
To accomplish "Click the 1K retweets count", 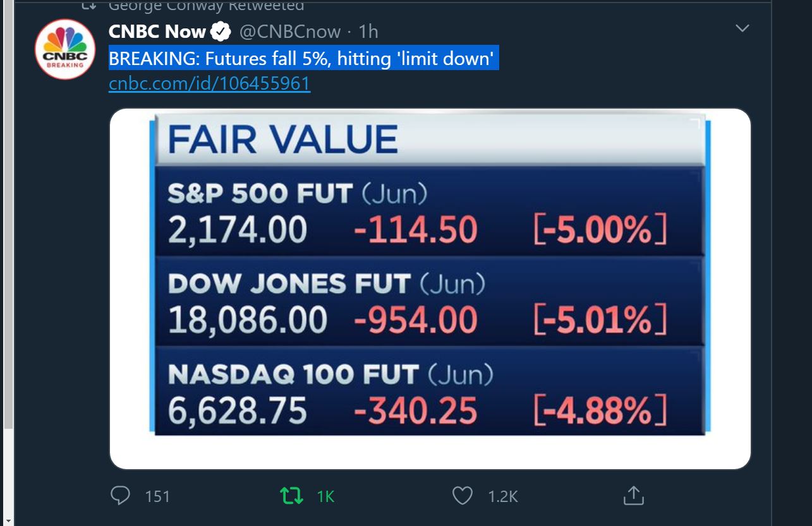I will [x=325, y=497].
